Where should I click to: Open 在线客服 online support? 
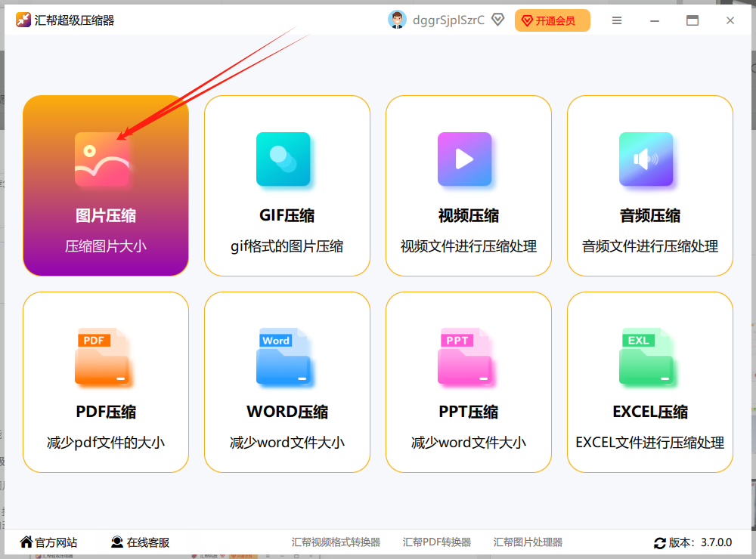click(141, 542)
